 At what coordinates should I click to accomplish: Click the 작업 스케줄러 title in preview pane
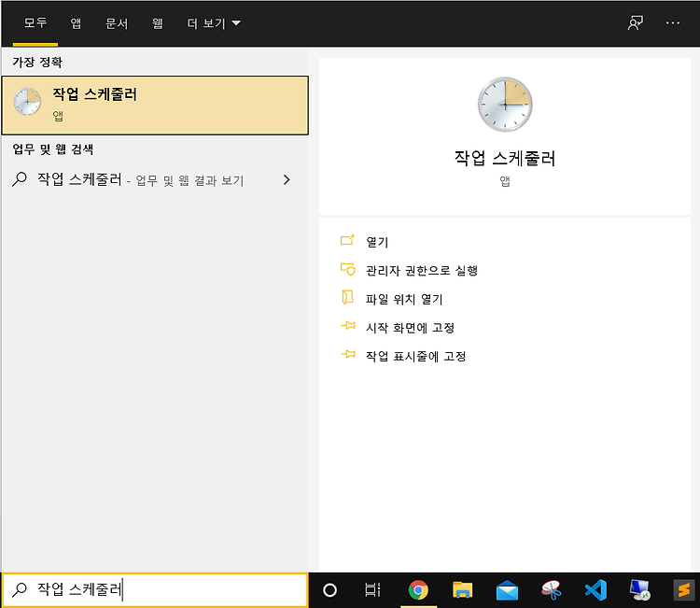(x=505, y=158)
